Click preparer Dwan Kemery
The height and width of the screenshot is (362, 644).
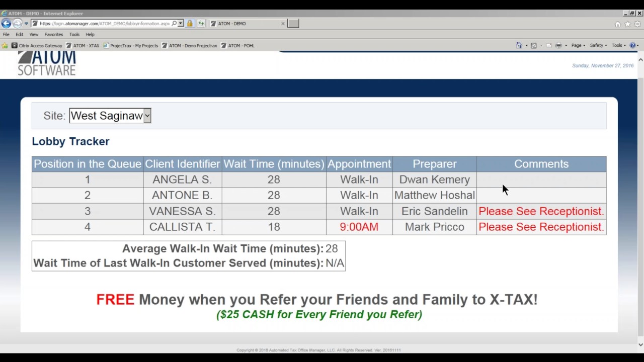(x=435, y=179)
